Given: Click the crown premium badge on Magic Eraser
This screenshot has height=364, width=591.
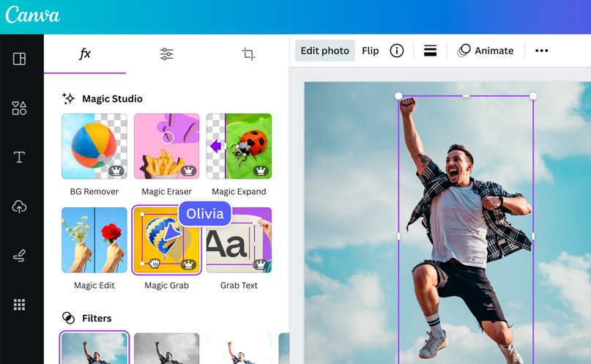Looking at the screenshot, I should coord(188,171).
